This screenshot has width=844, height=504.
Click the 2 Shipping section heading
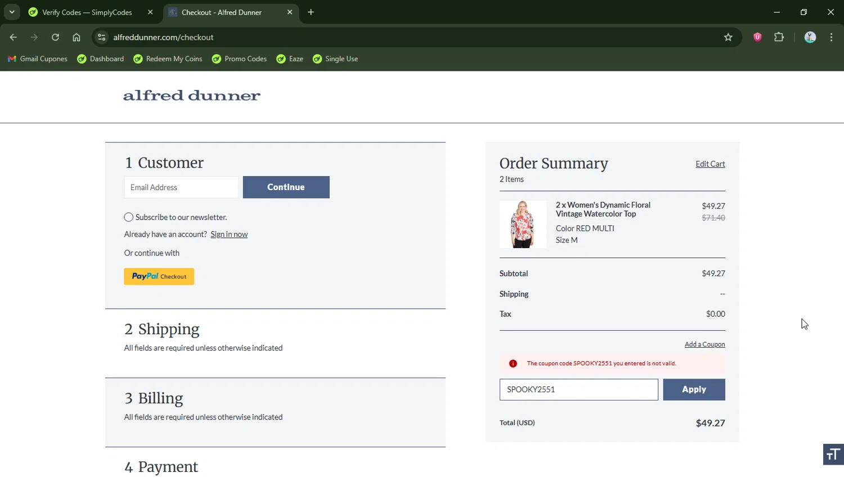tap(162, 329)
